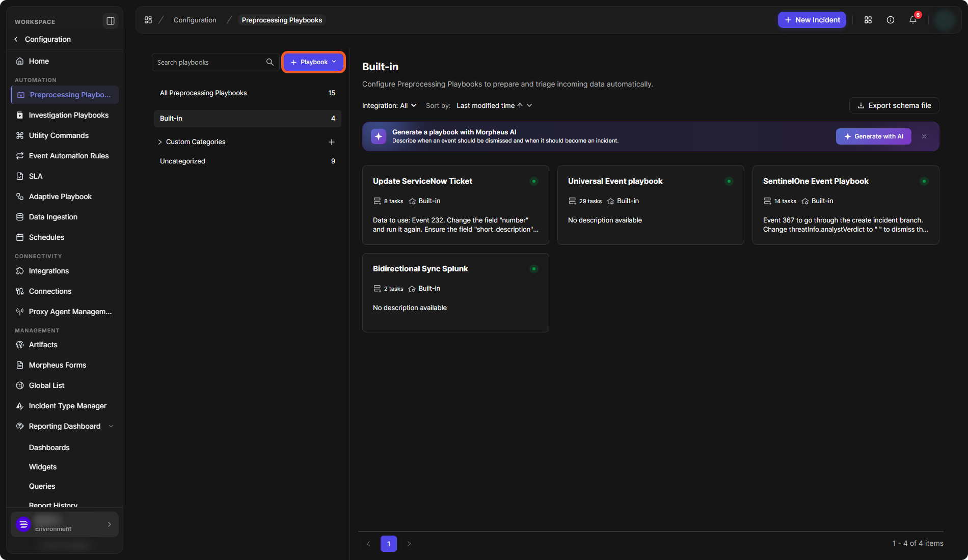Expand Custom Categories tree

(160, 142)
